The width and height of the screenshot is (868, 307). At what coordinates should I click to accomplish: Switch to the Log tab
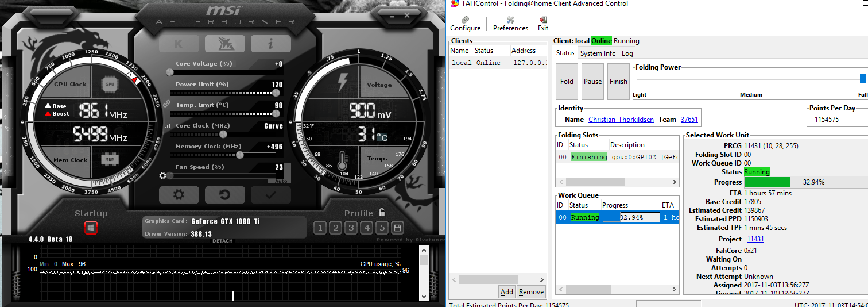coord(627,53)
